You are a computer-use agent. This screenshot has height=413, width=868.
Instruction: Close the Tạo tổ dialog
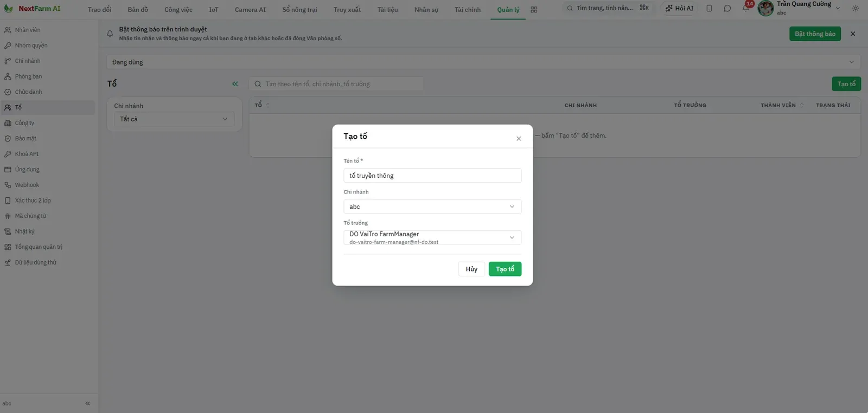(x=519, y=139)
